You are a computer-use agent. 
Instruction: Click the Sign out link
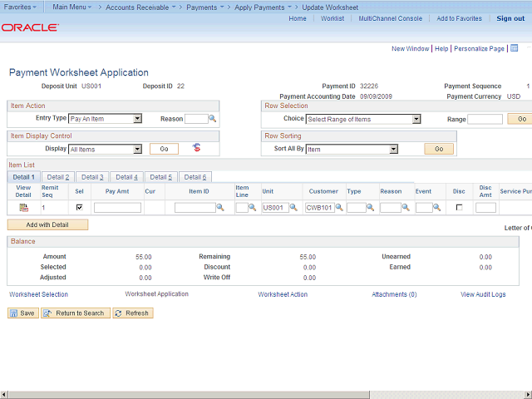(x=510, y=18)
